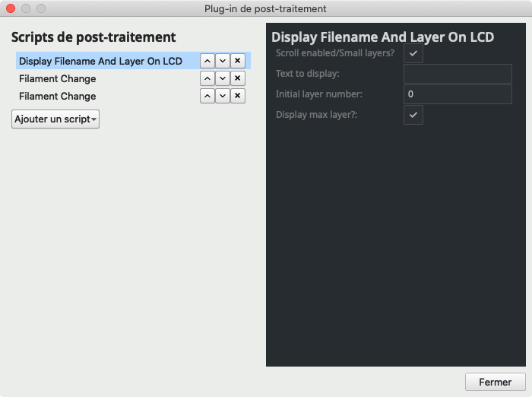Screen dimensions: 532x397
Task: Open the Ajouter un script dropdown
Action: coord(55,119)
